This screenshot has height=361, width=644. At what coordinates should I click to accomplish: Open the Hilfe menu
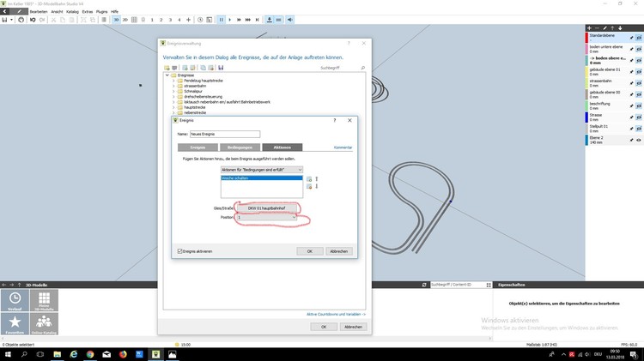(114, 11)
